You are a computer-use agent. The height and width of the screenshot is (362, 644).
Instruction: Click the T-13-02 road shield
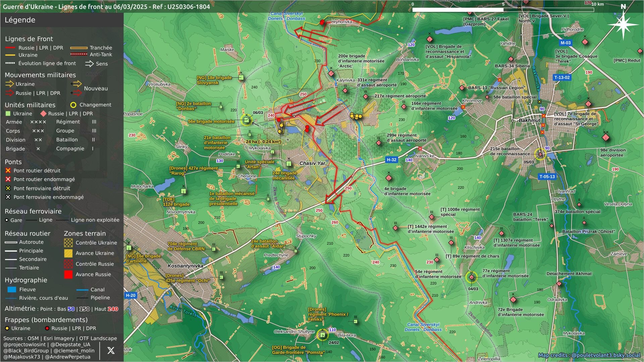pos(562,77)
